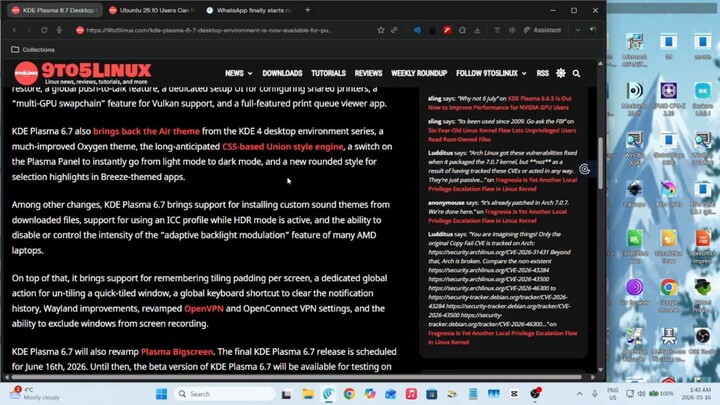Open the Music app in the taskbar
Screen dimensions: 720x405
point(411,394)
